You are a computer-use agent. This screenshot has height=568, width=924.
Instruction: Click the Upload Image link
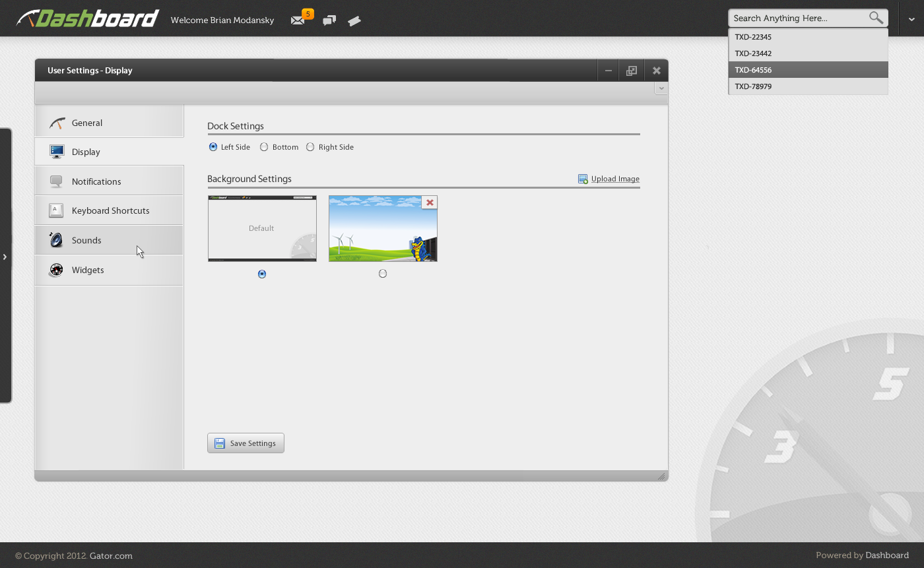pos(615,179)
